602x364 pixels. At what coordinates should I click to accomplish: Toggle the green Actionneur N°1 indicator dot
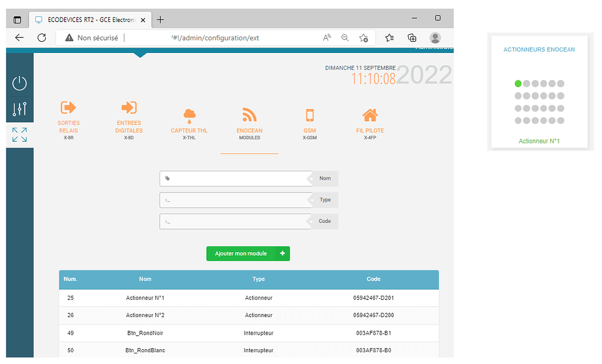[518, 84]
